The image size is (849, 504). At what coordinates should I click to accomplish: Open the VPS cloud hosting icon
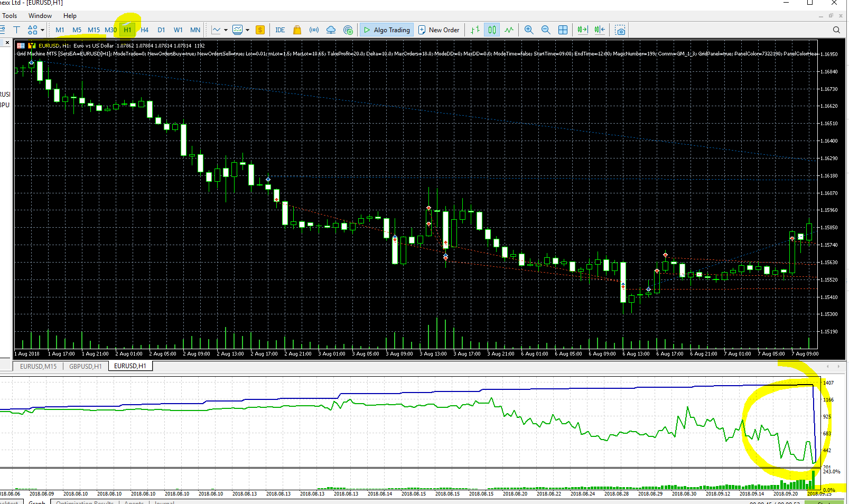coord(331,30)
